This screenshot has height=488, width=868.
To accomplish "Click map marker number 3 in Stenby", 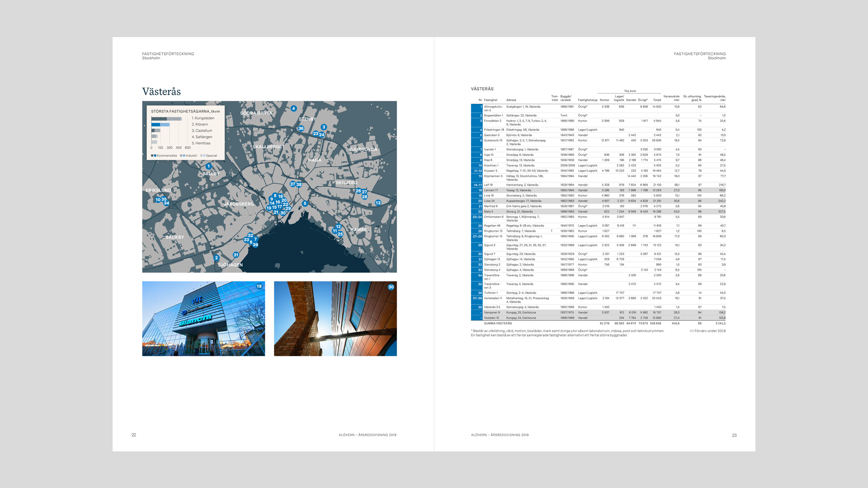I will coord(324,127).
